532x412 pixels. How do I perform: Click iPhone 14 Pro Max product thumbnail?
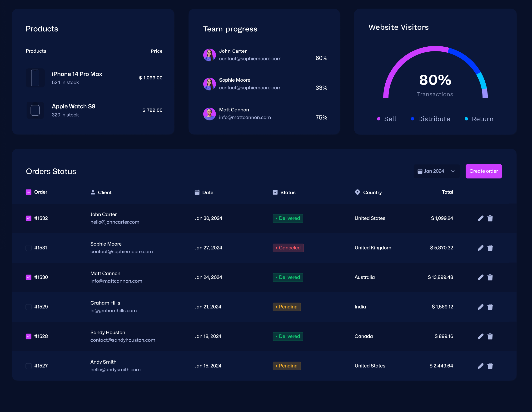[35, 78]
